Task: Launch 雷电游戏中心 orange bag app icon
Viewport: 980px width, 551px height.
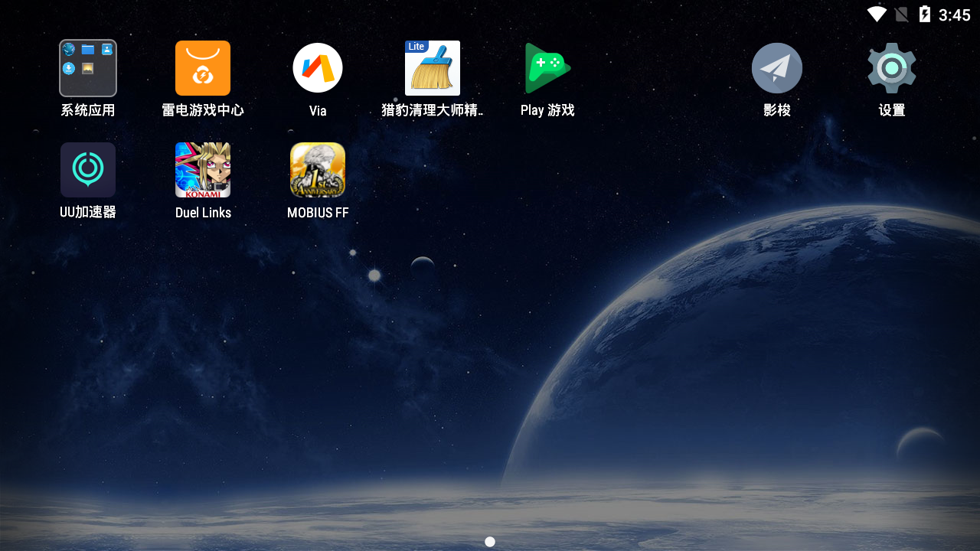Action: pos(203,68)
